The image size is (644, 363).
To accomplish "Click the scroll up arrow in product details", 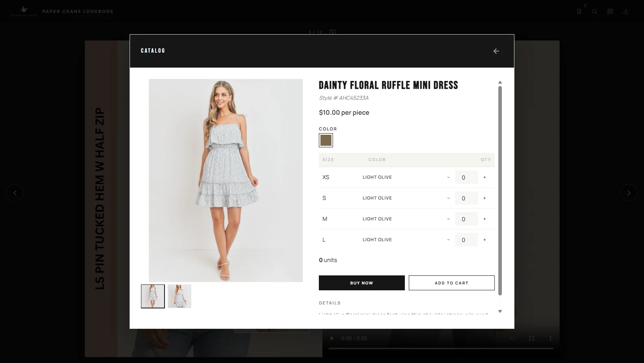I will click(500, 82).
